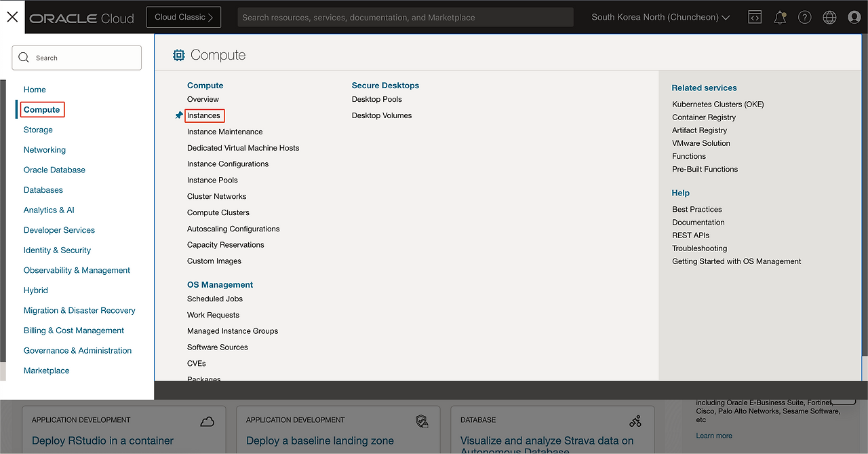868x454 pixels.
Task: Open the Instances link under Compute
Action: tap(204, 115)
